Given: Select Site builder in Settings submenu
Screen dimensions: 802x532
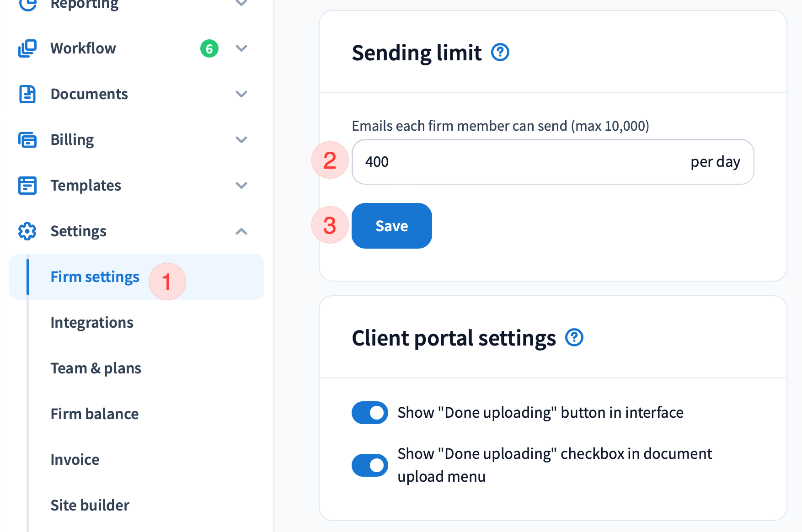Looking at the screenshot, I should pos(90,505).
